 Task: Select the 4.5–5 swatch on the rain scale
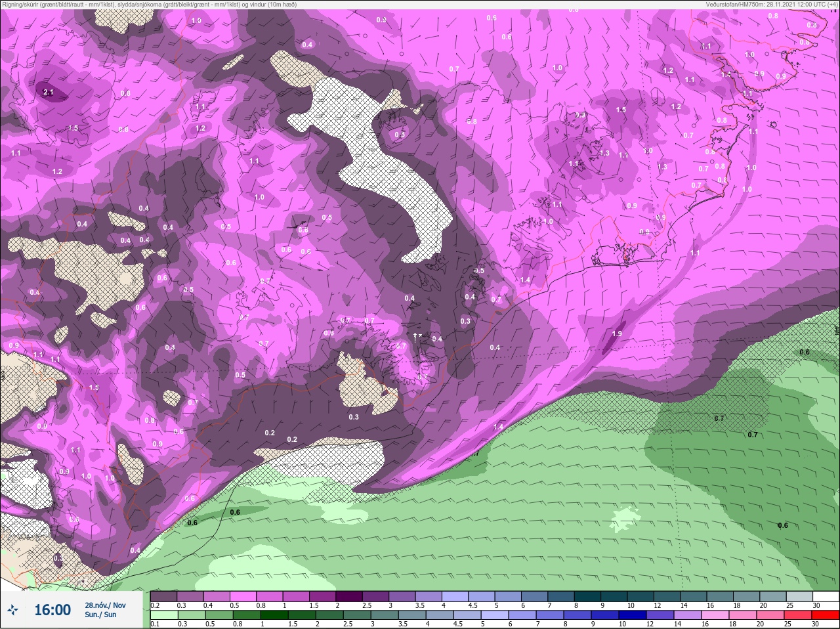467,615
